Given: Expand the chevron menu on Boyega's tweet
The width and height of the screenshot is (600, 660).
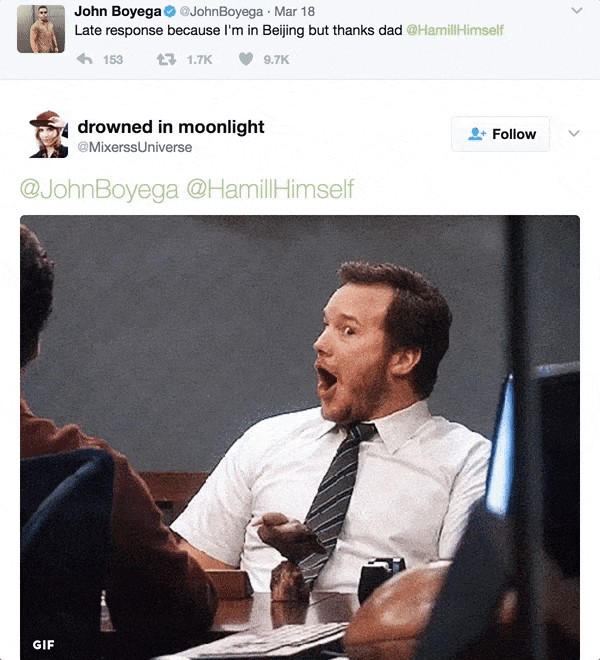Looking at the screenshot, I should [x=577, y=11].
